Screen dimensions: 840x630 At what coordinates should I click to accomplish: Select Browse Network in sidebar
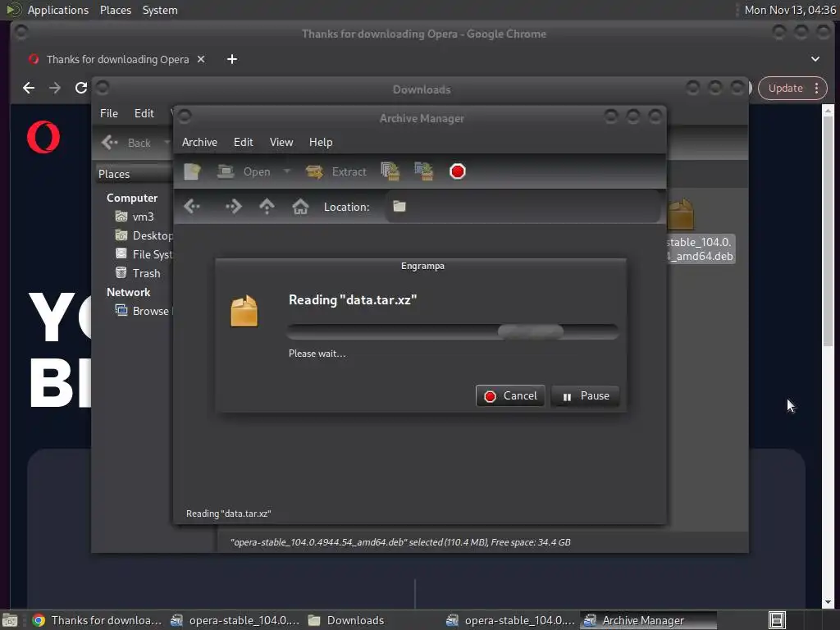(143, 311)
